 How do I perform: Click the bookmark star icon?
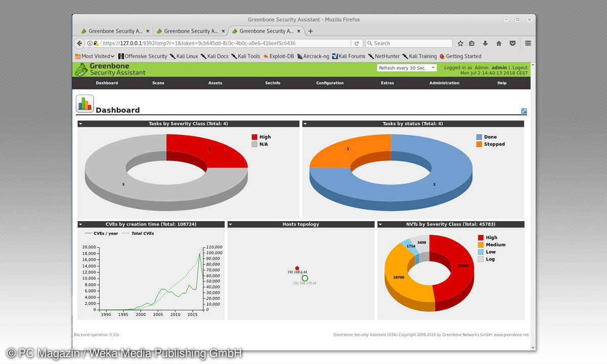click(x=460, y=43)
